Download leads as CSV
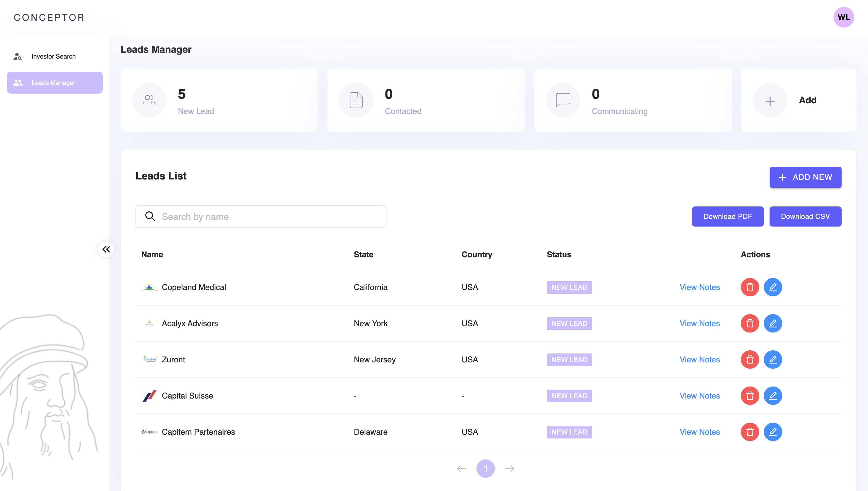868x491 pixels. click(x=805, y=216)
